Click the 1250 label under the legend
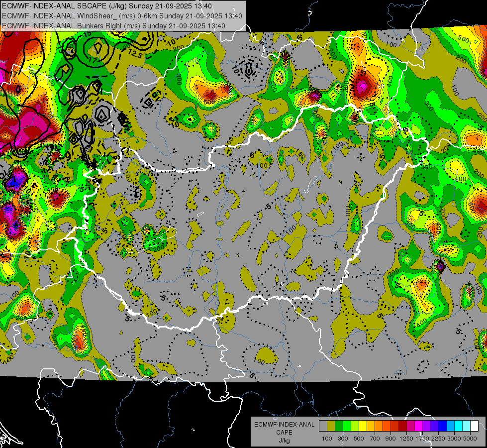Screen dimensions: 487x448 (x=406, y=439)
